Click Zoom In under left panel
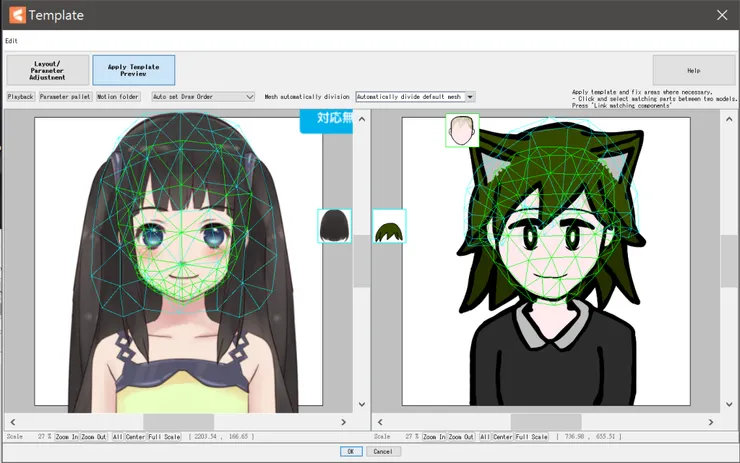740x463 pixels. click(x=67, y=437)
